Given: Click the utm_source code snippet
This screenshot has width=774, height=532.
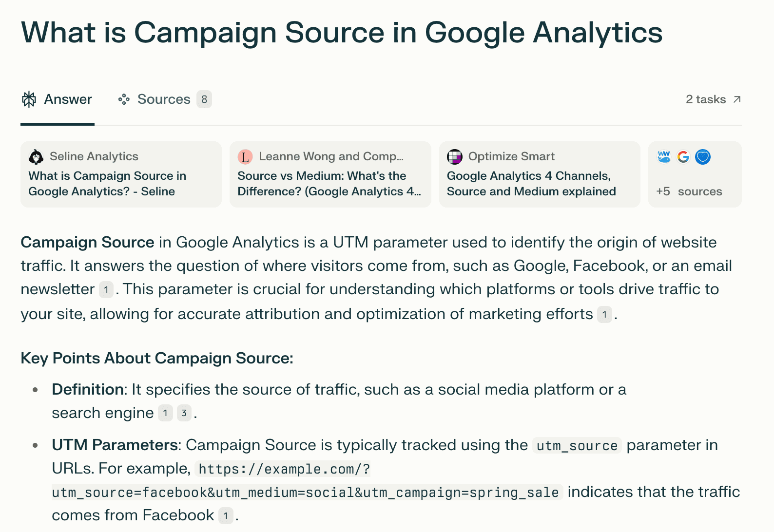Looking at the screenshot, I should pos(577,445).
